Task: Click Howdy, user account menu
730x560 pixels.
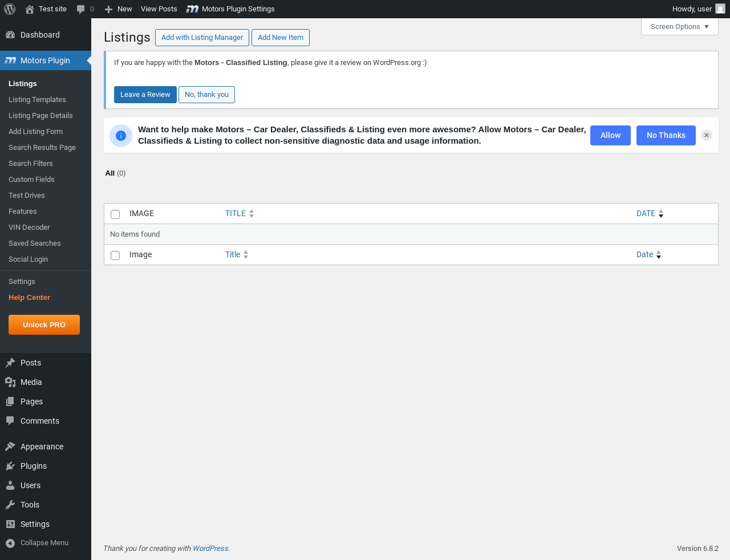Action: tap(699, 9)
